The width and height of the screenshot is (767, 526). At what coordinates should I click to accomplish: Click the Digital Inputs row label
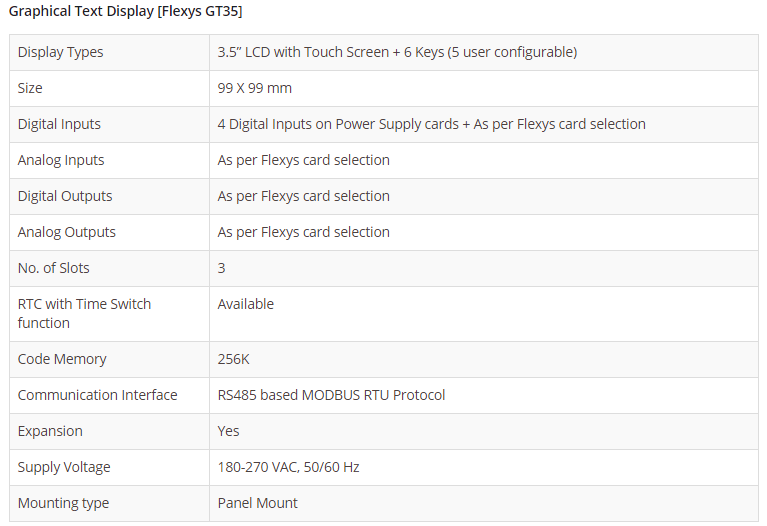point(59,124)
